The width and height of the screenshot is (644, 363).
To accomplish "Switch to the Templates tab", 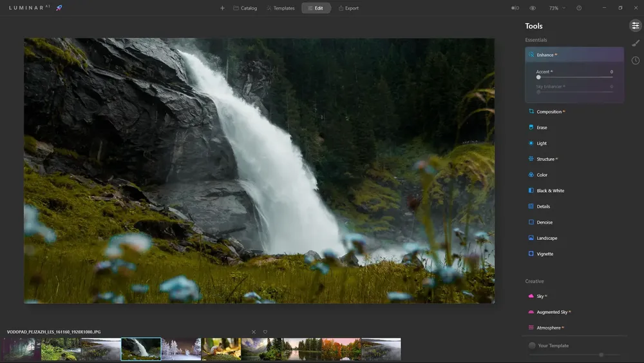I will click(x=281, y=8).
